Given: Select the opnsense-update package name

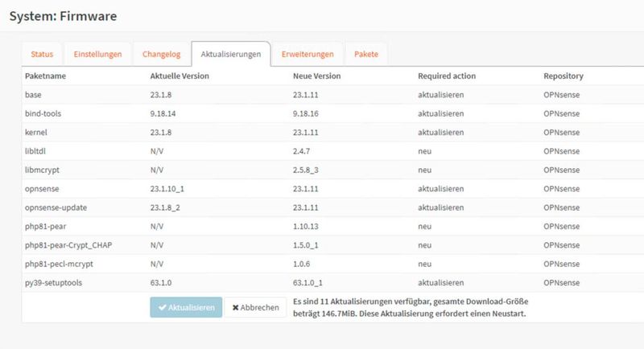Looking at the screenshot, I should [56, 207].
